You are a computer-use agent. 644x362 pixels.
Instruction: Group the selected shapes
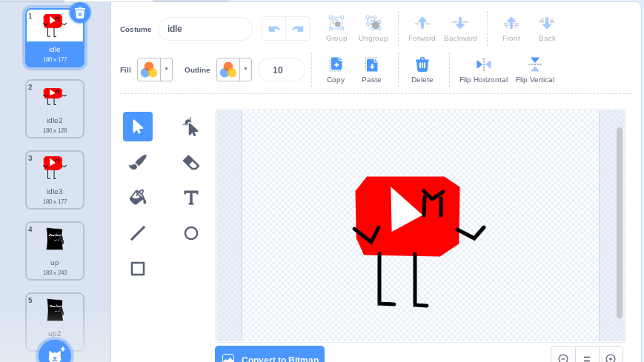(x=336, y=29)
